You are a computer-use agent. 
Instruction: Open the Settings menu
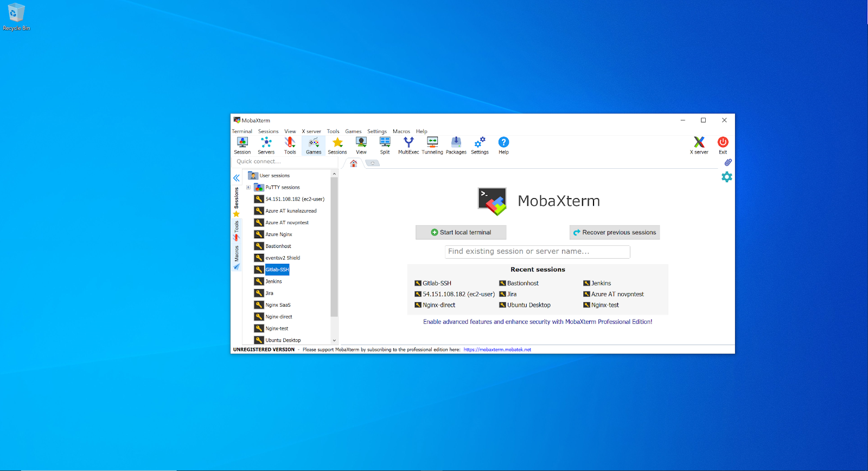coord(377,131)
